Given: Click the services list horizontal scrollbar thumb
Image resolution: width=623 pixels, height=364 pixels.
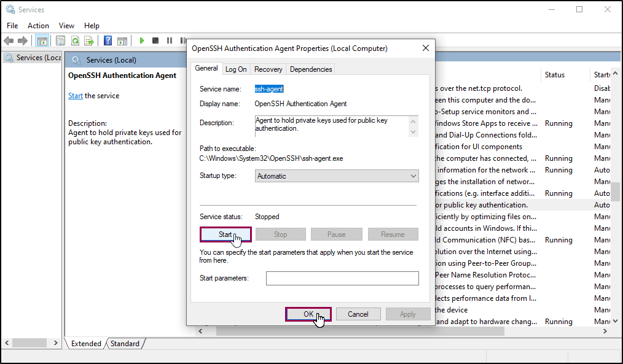Looking at the screenshot, I should (360, 331).
